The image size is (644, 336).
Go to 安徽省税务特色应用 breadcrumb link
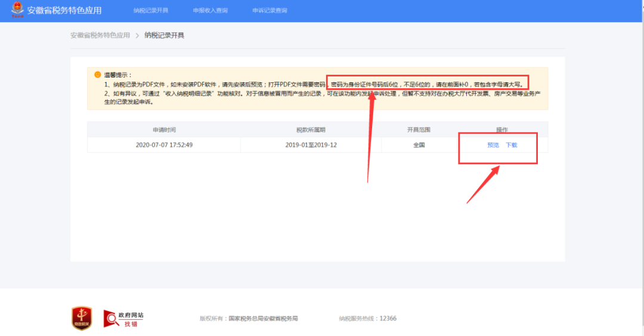tap(100, 35)
